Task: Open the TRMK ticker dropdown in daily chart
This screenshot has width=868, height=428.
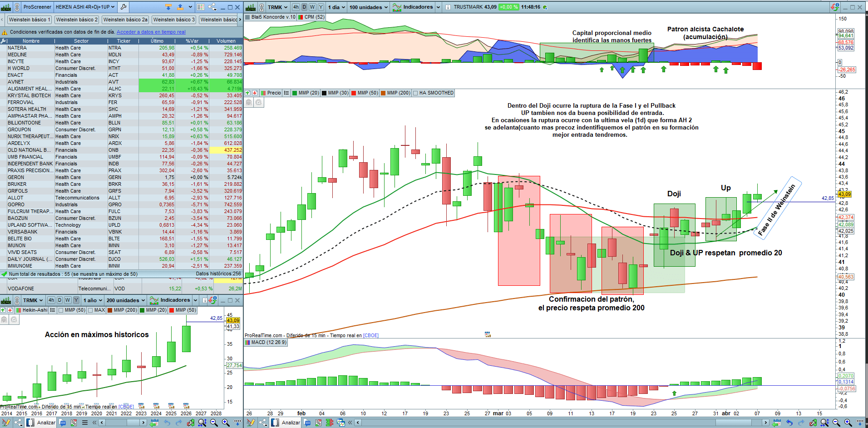Action: [x=277, y=7]
